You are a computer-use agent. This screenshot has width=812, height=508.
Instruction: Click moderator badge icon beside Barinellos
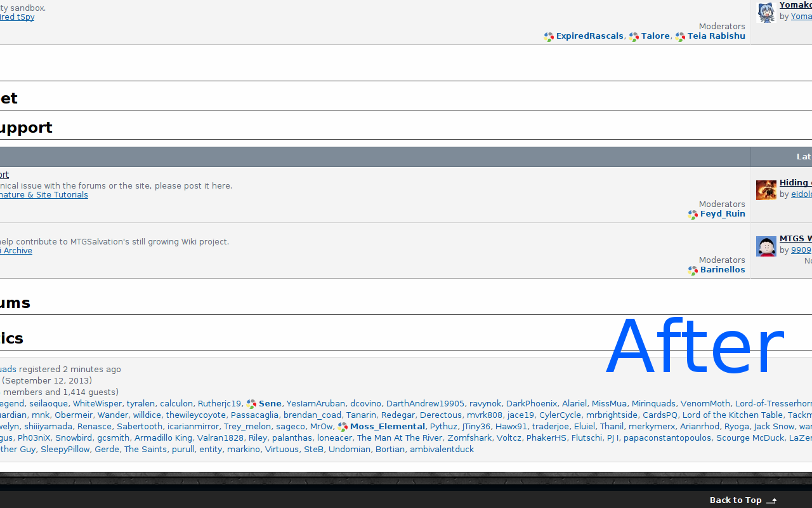coord(693,271)
